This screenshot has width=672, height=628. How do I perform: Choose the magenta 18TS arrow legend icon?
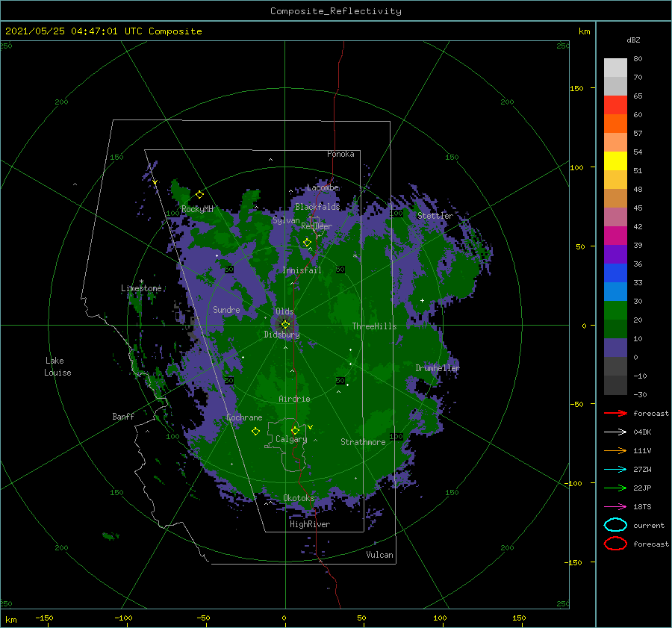(615, 507)
